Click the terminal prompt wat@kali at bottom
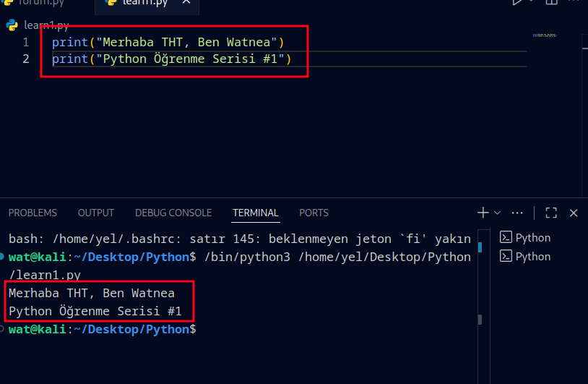The width and height of the screenshot is (588, 384). [102, 329]
